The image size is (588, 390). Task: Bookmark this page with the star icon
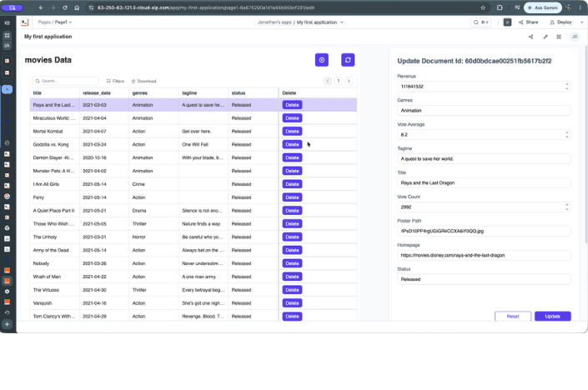pos(483,7)
